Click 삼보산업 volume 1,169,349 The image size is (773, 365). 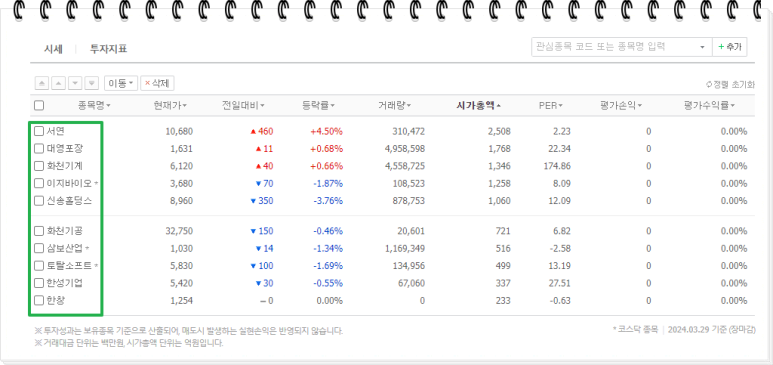(x=405, y=249)
